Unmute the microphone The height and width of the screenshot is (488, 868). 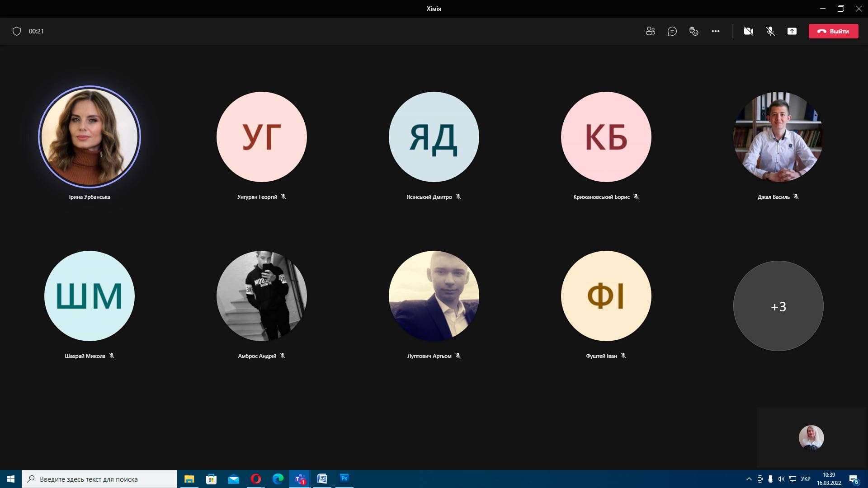[x=770, y=31]
